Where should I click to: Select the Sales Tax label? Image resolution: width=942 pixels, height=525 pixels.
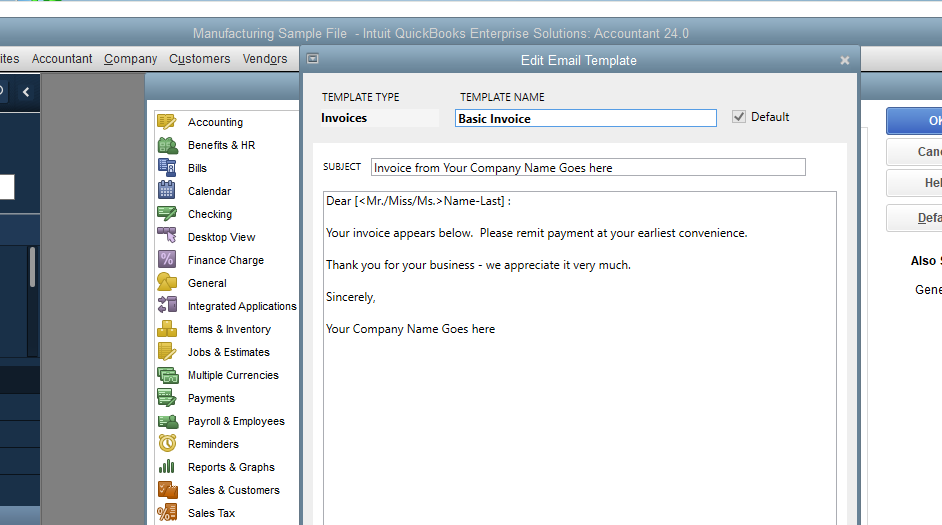[211, 513]
